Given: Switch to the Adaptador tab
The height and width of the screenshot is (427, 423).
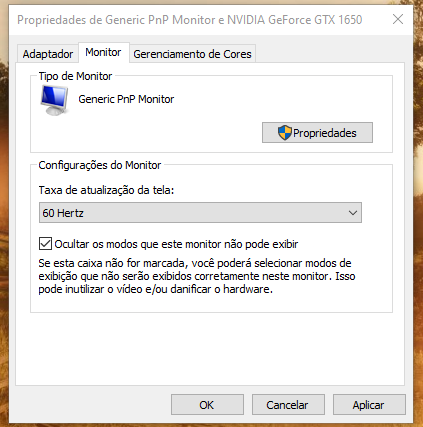Looking at the screenshot, I should click(48, 54).
